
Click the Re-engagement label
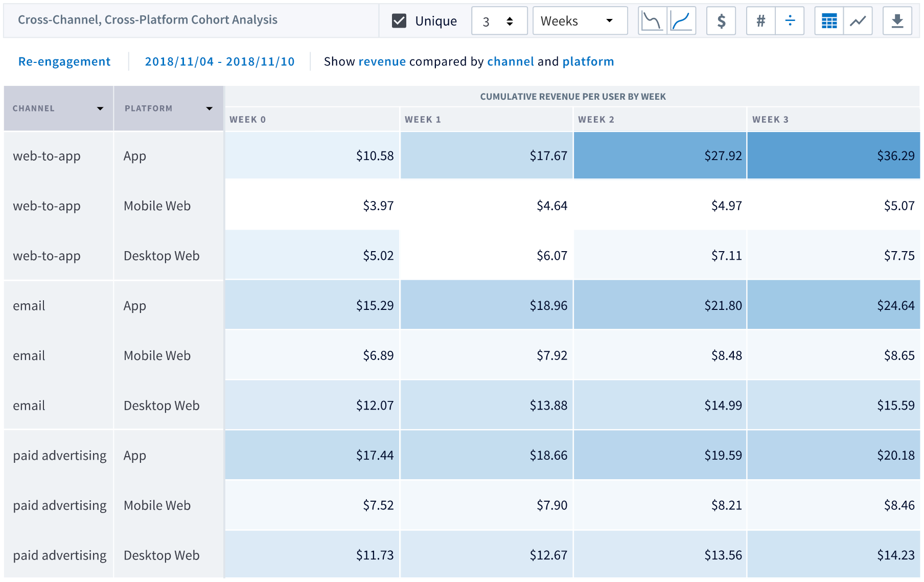[64, 61]
